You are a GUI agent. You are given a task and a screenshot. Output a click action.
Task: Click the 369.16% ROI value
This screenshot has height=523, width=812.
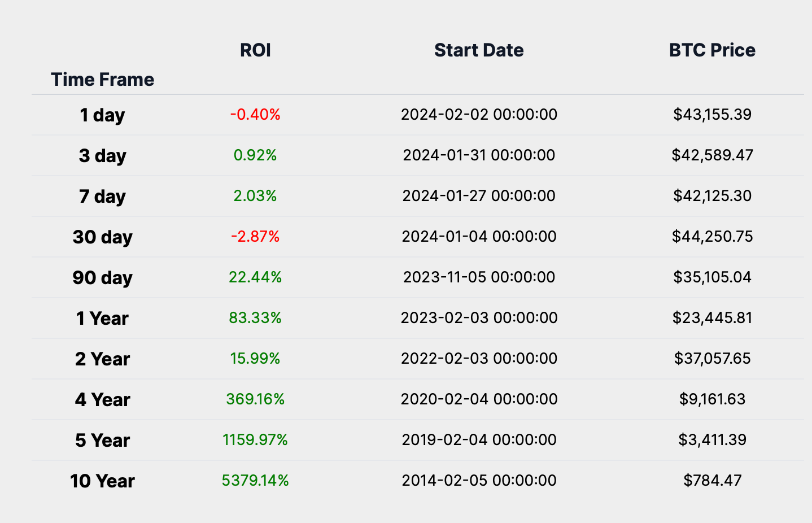pos(255,399)
